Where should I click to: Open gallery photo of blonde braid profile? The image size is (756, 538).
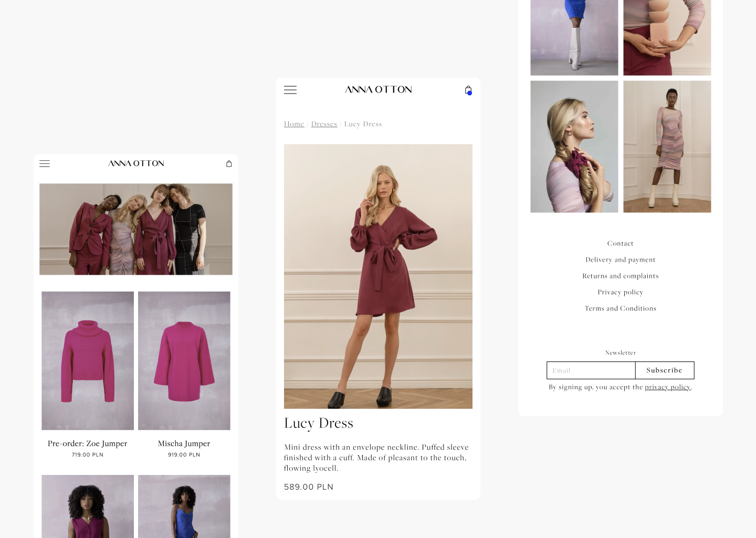click(574, 147)
